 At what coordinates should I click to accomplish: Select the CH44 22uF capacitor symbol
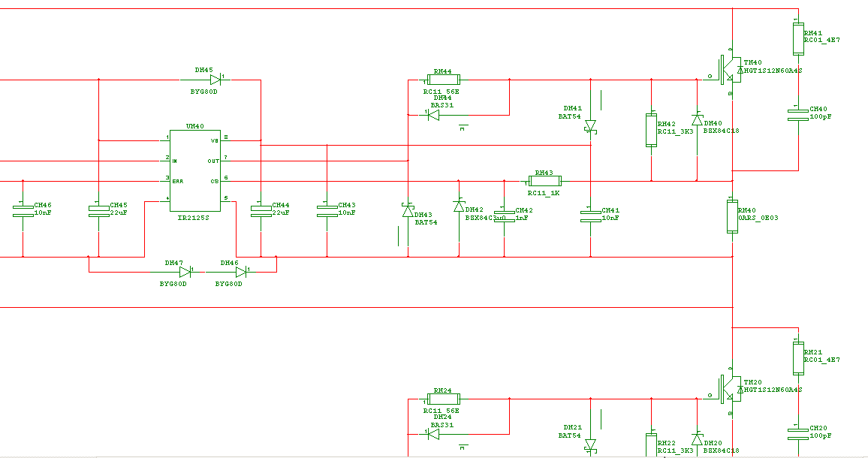click(x=261, y=210)
